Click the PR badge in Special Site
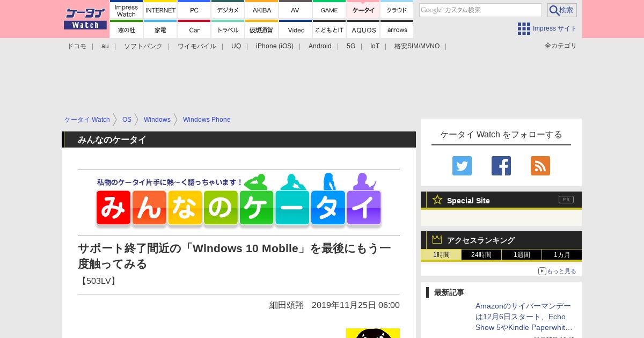 (566, 200)
